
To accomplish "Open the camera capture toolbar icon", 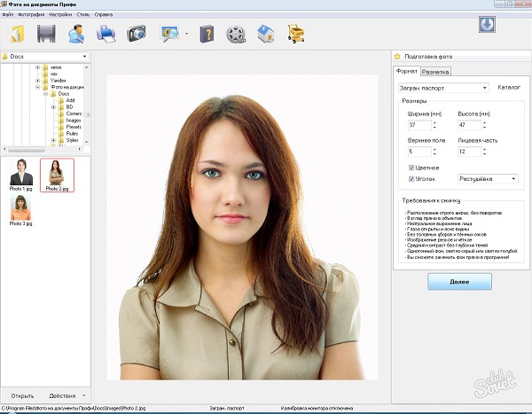I will (x=137, y=34).
